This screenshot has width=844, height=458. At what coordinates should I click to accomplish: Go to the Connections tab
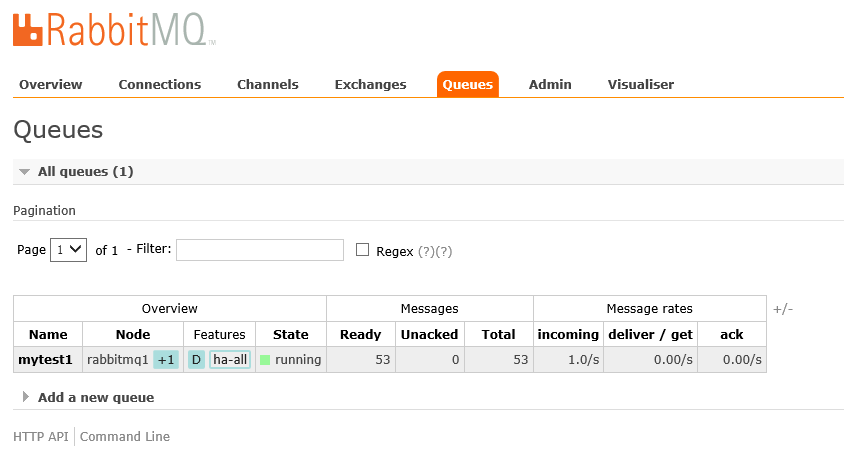(x=160, y=84)
